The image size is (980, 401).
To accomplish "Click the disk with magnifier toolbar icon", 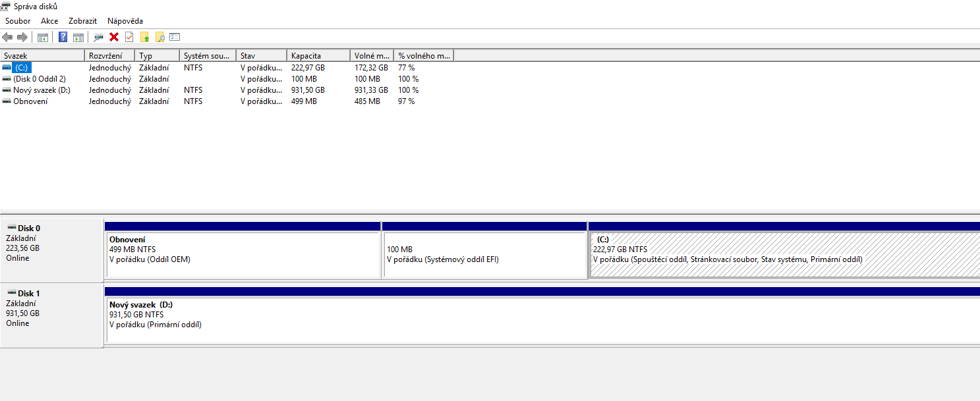I will [99, 38].
